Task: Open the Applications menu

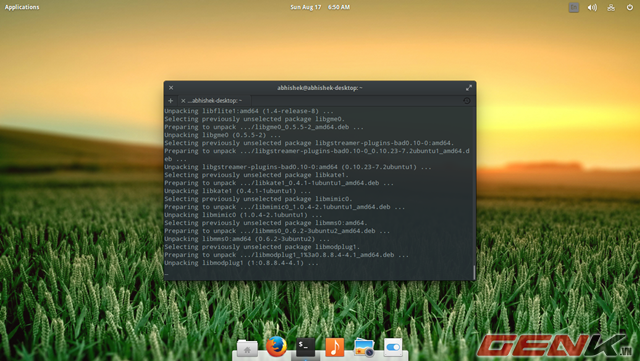Action: click(22, 7)
